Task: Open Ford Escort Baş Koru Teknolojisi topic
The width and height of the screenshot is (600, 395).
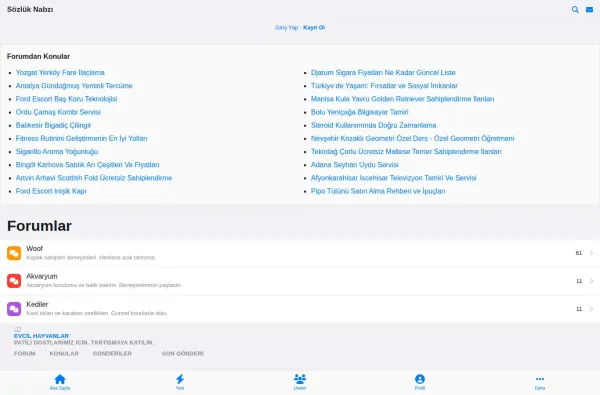Action: pos(66,99)
